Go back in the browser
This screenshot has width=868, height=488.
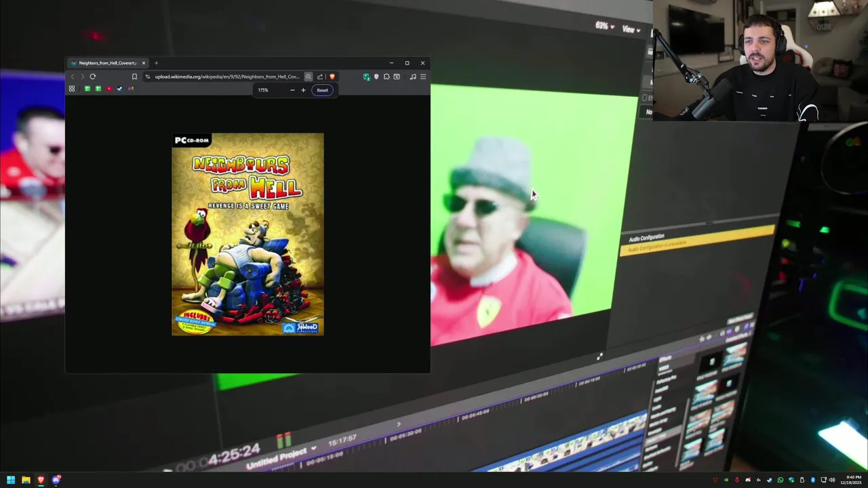(x=73, y=77)
